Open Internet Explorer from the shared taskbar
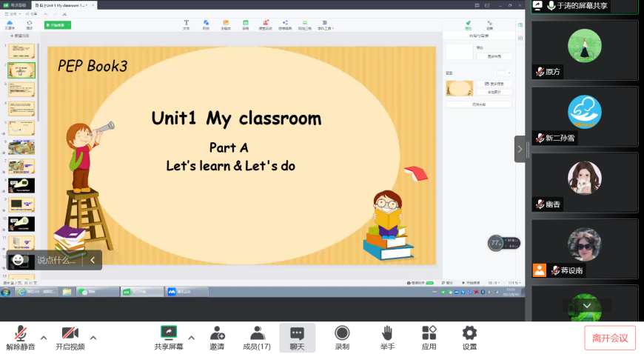Screen dimensions: 644x354 point(36,292)
